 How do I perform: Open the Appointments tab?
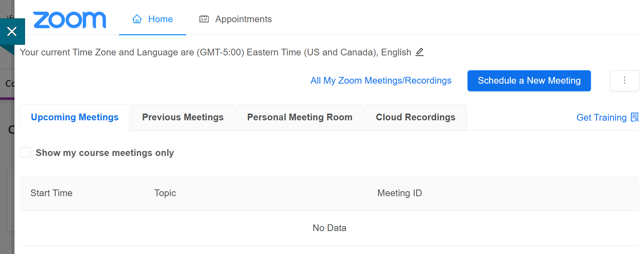(x=243, y=19)
